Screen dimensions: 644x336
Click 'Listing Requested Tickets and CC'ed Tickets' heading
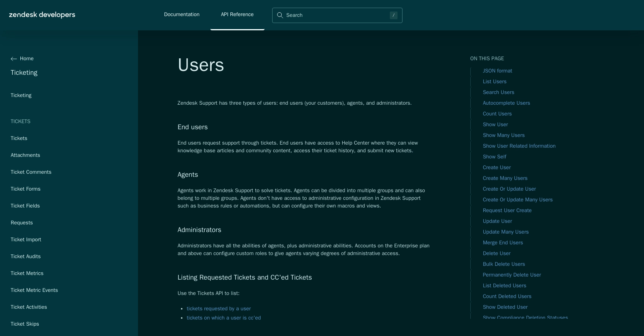click(245, 278)
